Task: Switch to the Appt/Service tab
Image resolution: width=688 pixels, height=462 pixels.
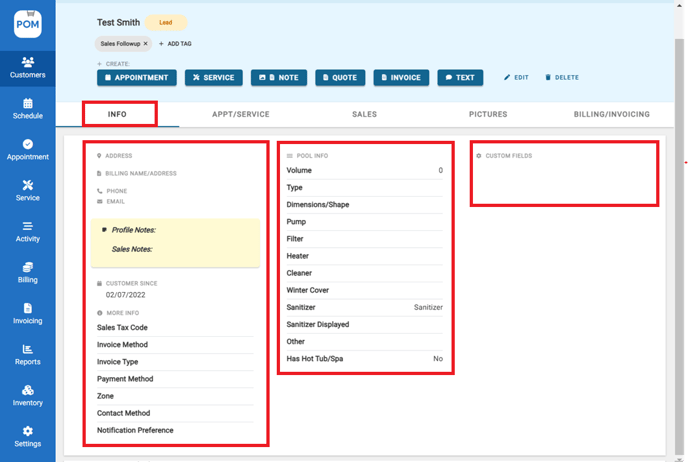Action: click(x=240, y=114)
